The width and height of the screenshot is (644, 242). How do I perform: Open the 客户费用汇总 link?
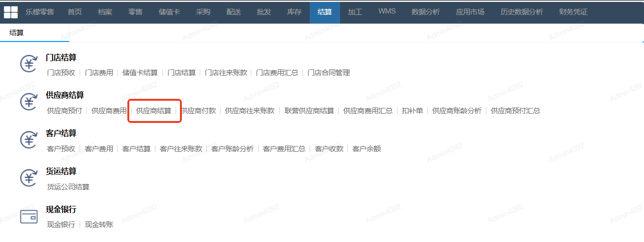click(x=284, y=149)
